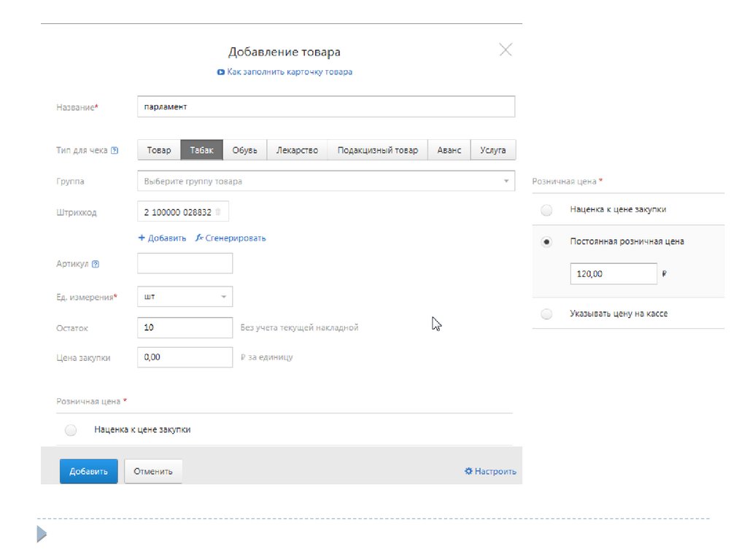
Task: Select Постоянная розничная цена radio button
Action: point(546,241)
